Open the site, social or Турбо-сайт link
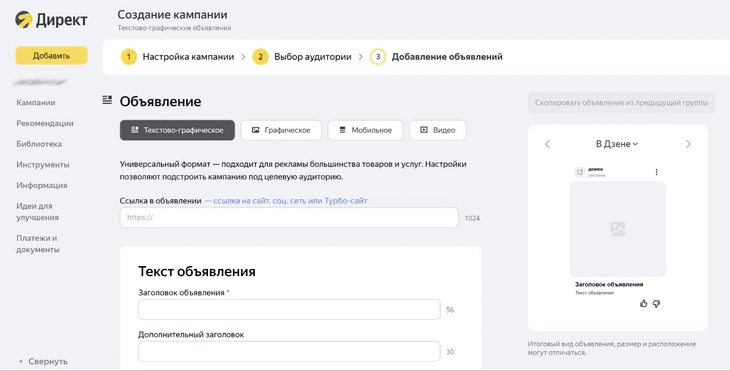This screenshot has width=730, height=371. (286, 201)
